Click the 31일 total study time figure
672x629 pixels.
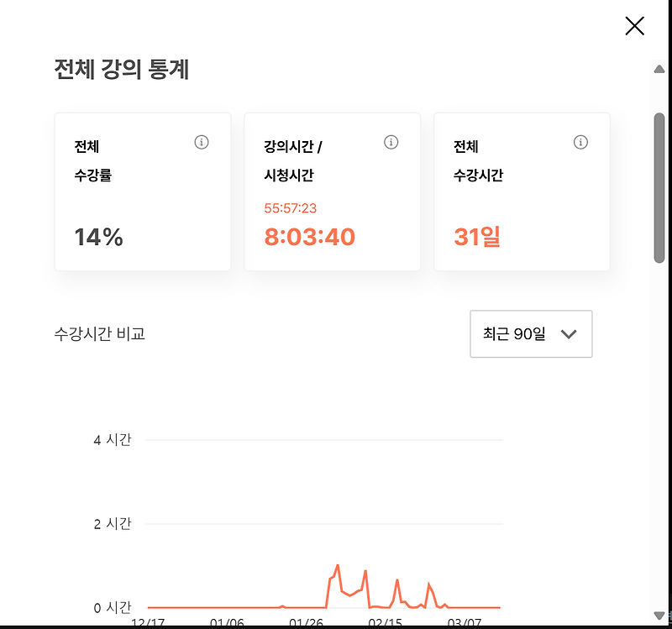click(x=479, y=237)
